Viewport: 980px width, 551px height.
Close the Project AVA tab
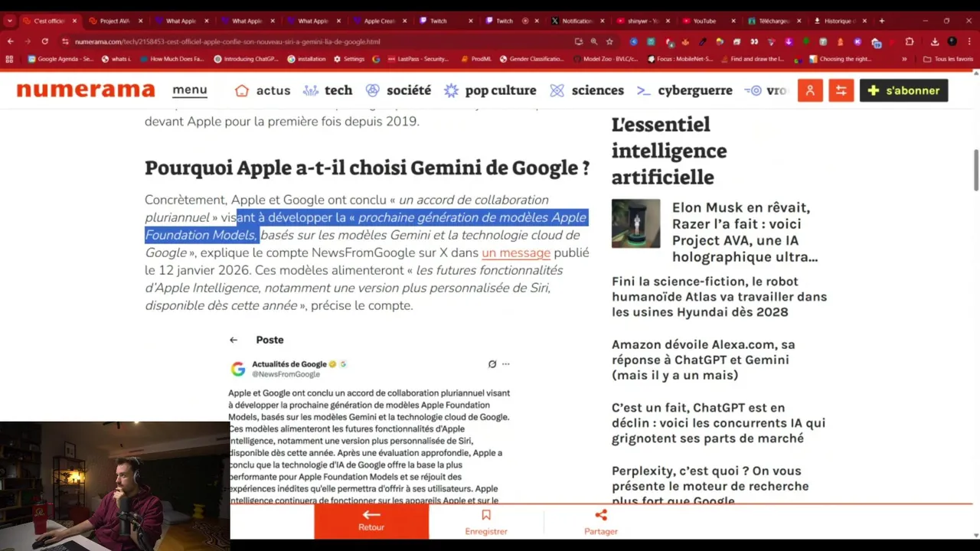[x=139, y=21]
